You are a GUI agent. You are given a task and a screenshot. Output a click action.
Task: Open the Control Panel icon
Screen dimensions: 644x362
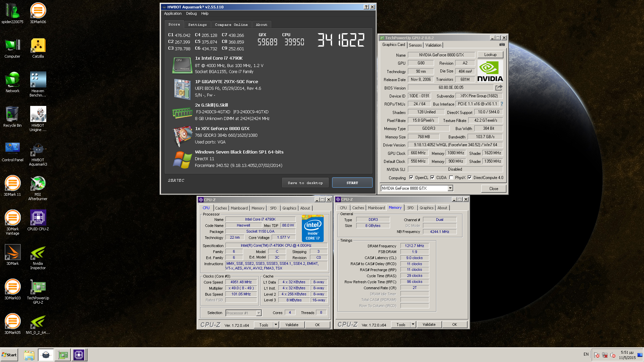click(12, 152)
